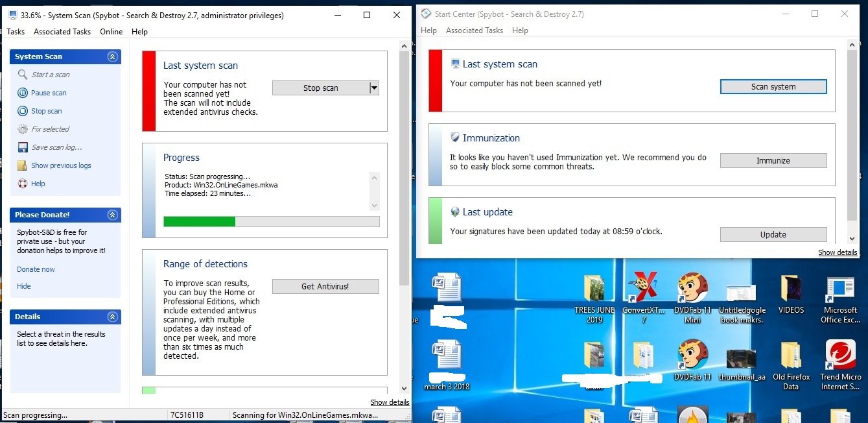Open the DVDFab 11 Mini desktop icon
This screenshot has height=423, width=868.
click(692, 288)
